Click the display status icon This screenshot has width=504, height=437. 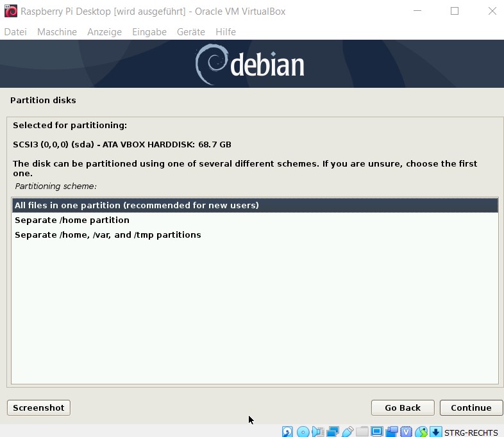click(376, 432)
